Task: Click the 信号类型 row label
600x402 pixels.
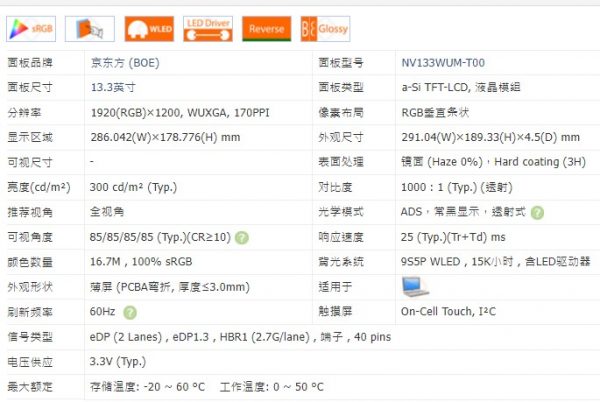Action: pos(30,337)
